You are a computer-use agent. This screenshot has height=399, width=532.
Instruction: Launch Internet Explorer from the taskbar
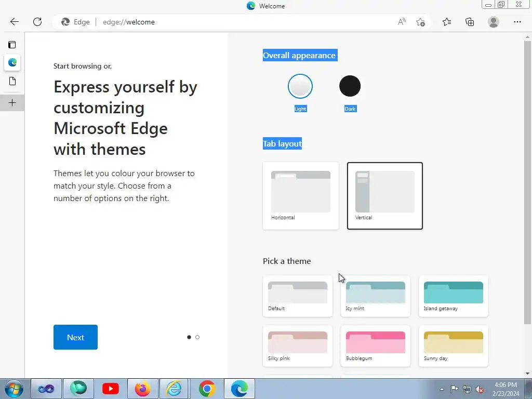point(174,389)
